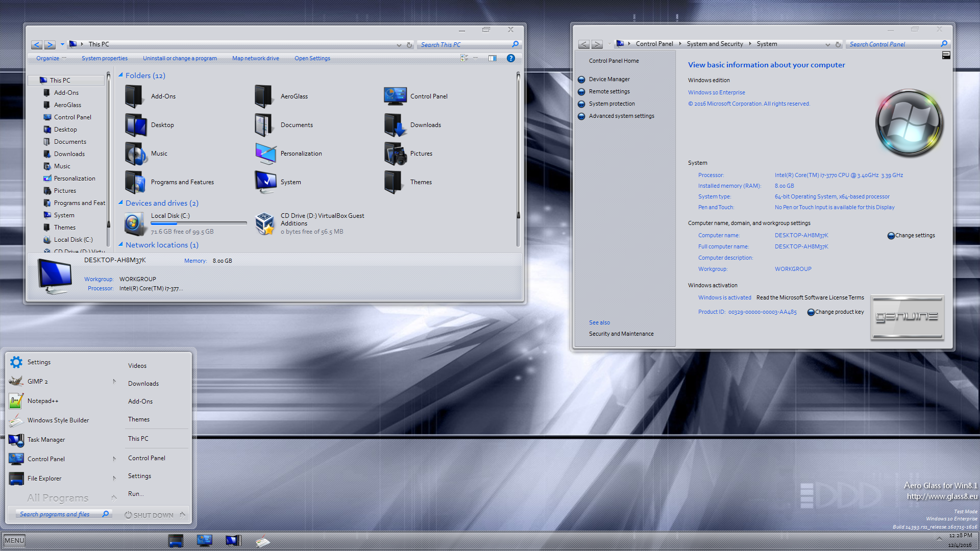Click System and Security breadcrumb
980x551 pixels.
pyautogui.click(x=715, y=44)
